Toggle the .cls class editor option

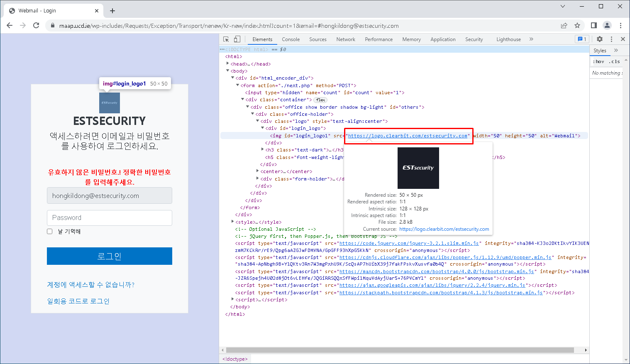coord(614,61)
